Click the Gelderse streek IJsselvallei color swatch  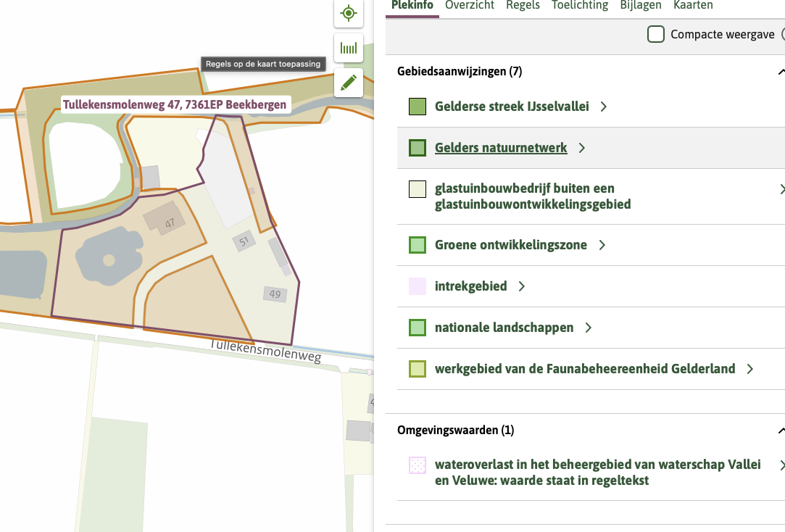pos(418,107)
